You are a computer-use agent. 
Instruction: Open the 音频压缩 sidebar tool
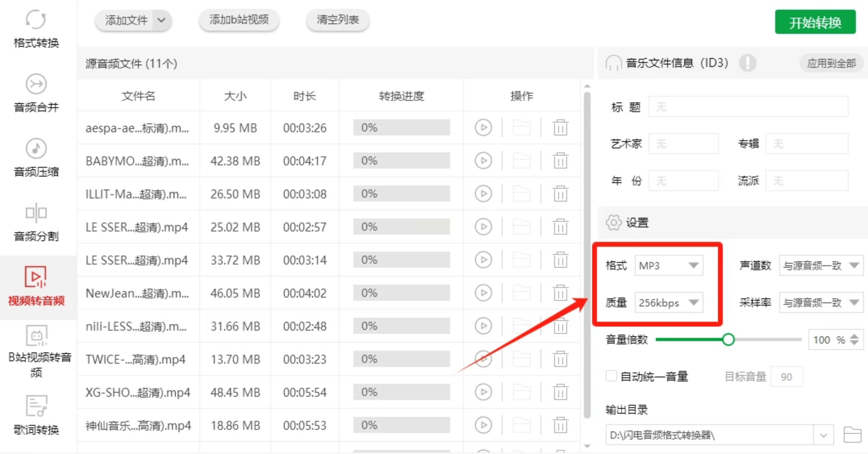36,158
